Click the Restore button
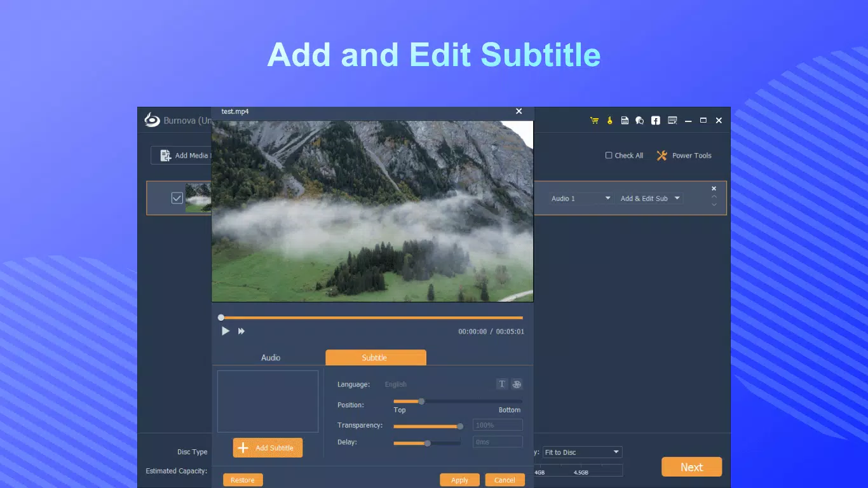The image size is (868, 488). (x=243, y=480)
